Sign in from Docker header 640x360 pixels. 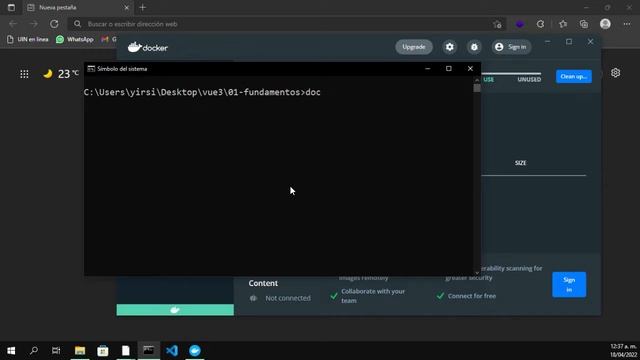click(511, 47)
